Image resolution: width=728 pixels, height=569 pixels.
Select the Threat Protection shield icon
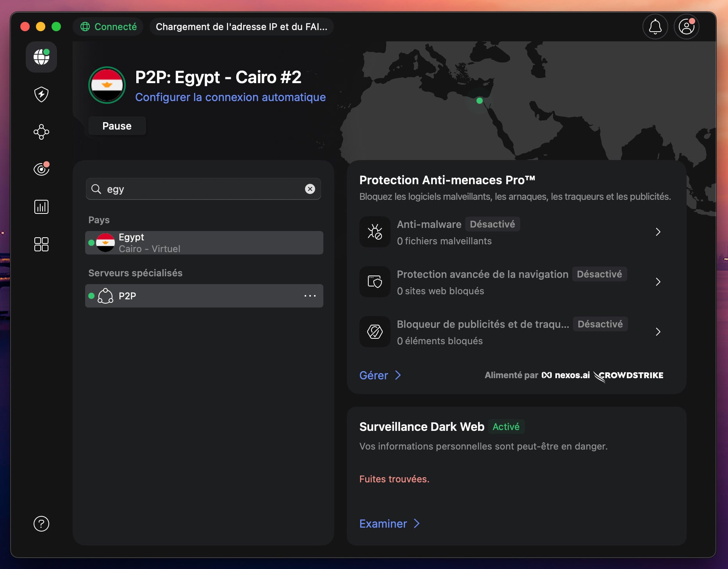41,94
